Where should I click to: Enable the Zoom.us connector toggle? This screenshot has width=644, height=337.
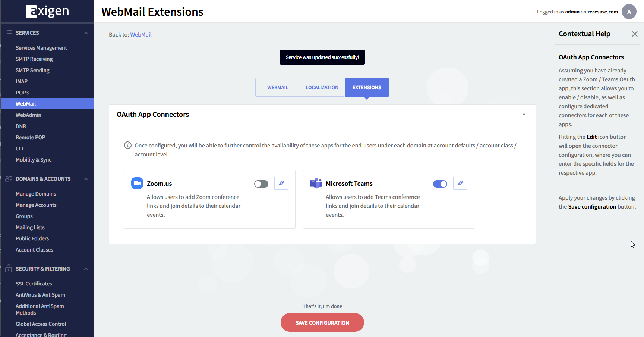[x=261, y=184]
